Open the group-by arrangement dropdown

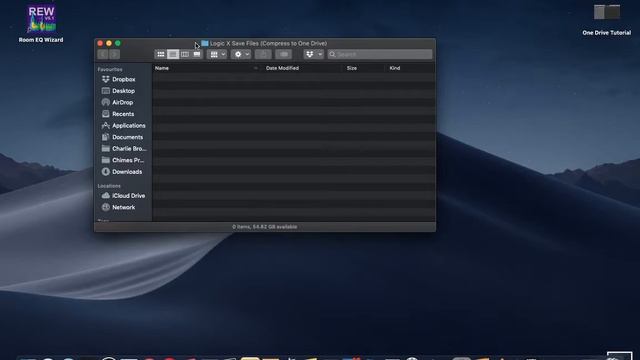(217, 54)
